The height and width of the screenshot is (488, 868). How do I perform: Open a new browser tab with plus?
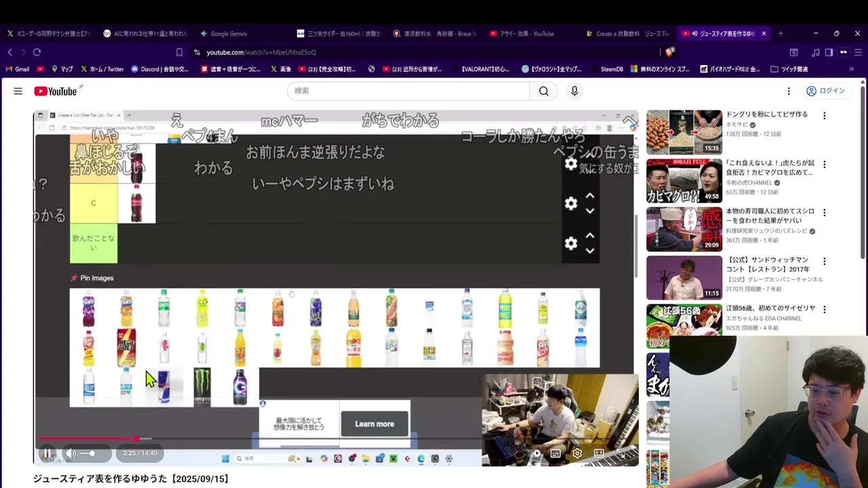(781, 33)
